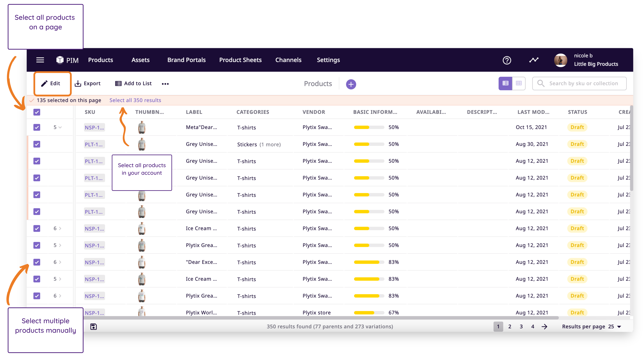Go to page 4
The image size is (644, 362).
point(533,326)
